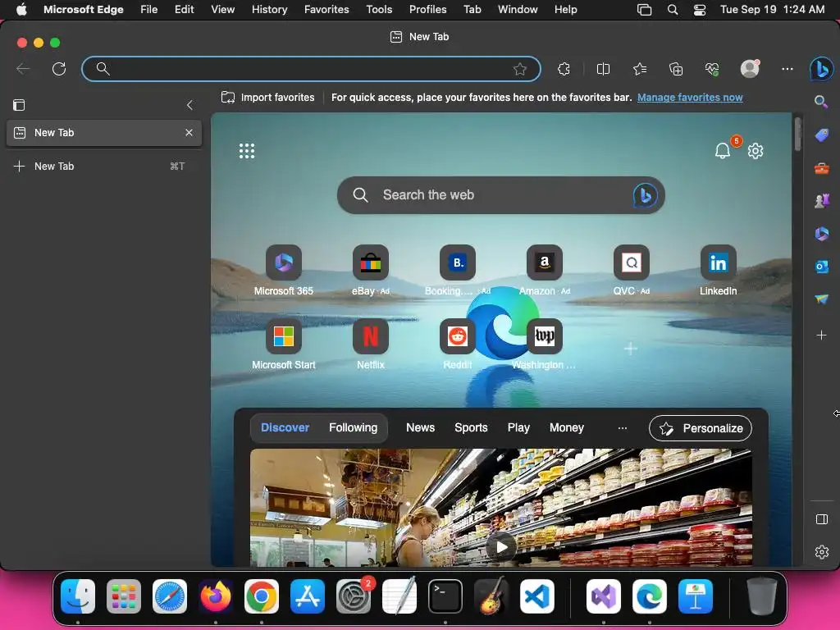This screenshot has height=630, width=840.
Task: Click the Personalize button
Action: pyautogui.click(x=701, y=428)
